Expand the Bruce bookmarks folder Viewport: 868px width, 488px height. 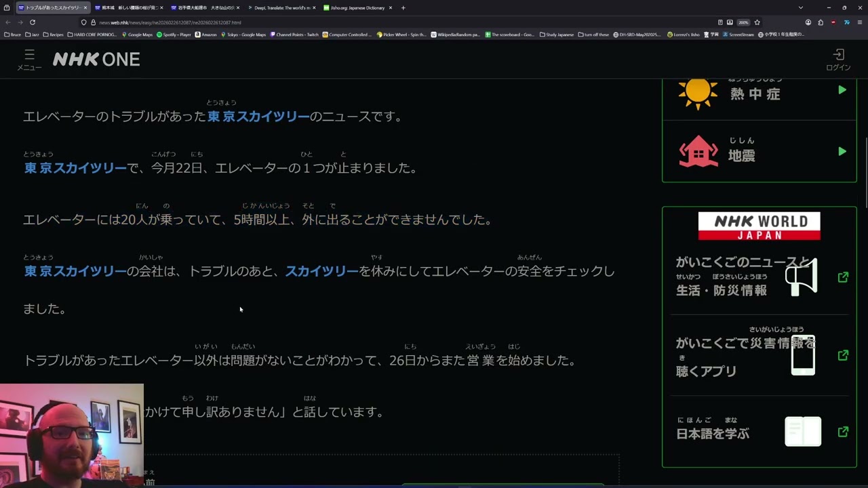click(x=13, y=35)
